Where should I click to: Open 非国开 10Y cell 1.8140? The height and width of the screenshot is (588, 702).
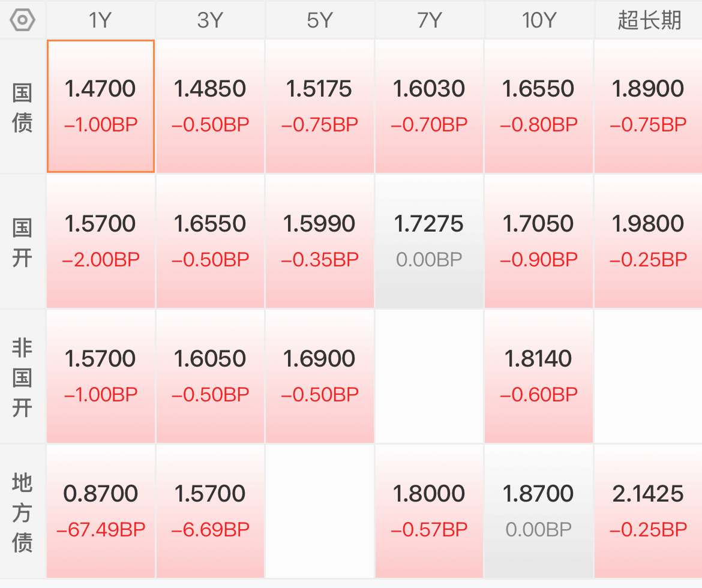tap(539, 376)
